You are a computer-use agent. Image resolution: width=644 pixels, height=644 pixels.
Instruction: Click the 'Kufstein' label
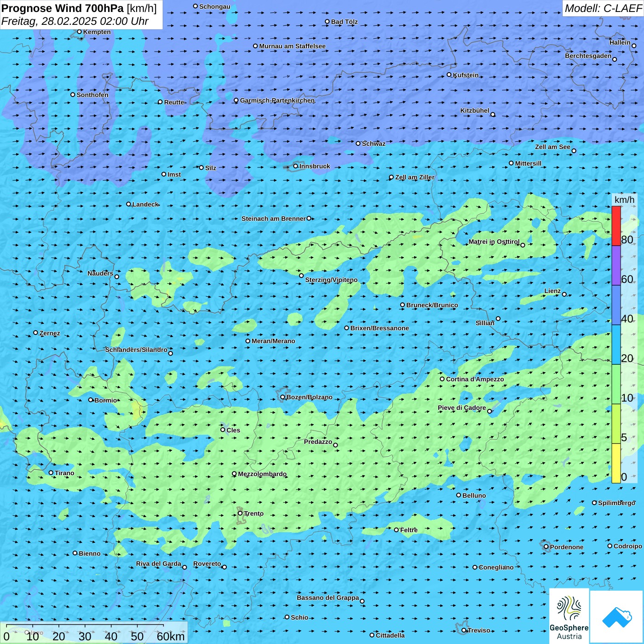tap(466, 75)
